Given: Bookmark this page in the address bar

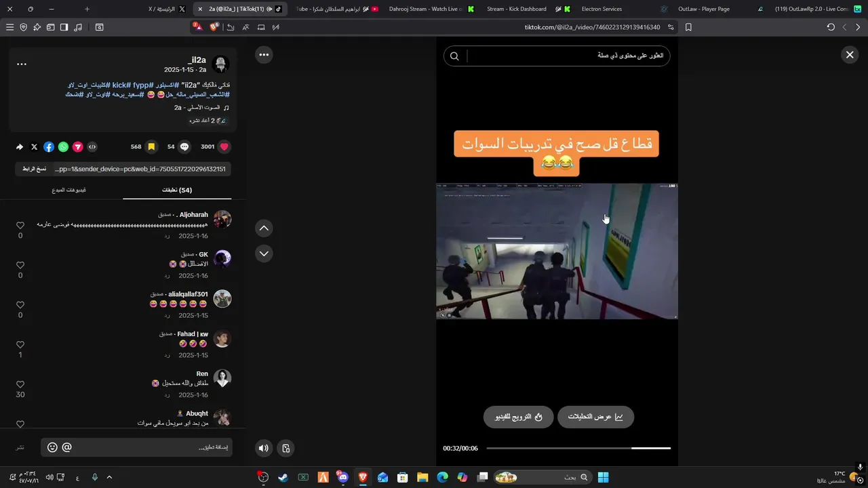Looking at the screenshot, I should 688,27.
